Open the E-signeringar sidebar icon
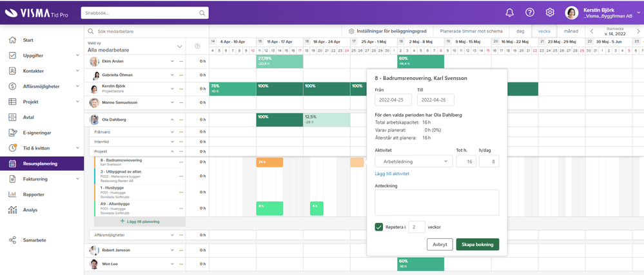Screen dimensions: 644x275 click(13, 133)
